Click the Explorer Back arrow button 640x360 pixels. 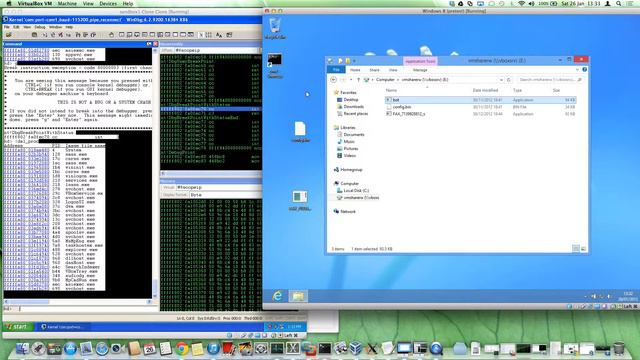coord(333,80)
